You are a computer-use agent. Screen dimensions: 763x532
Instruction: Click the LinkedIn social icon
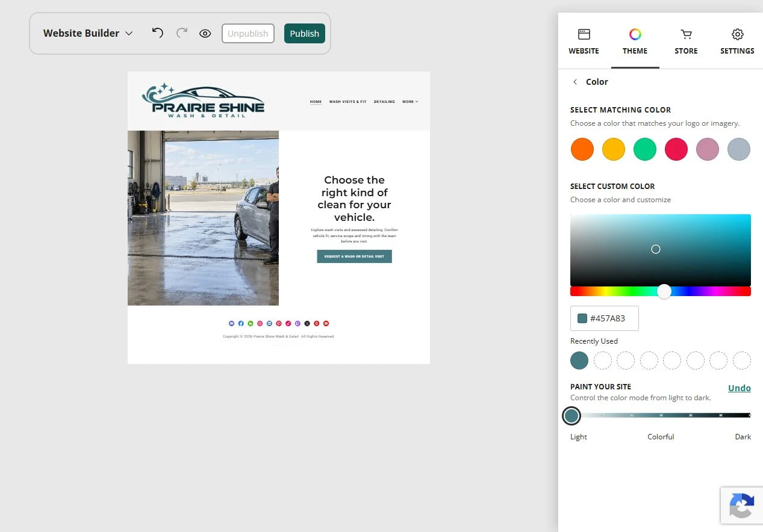coord(269,324)
